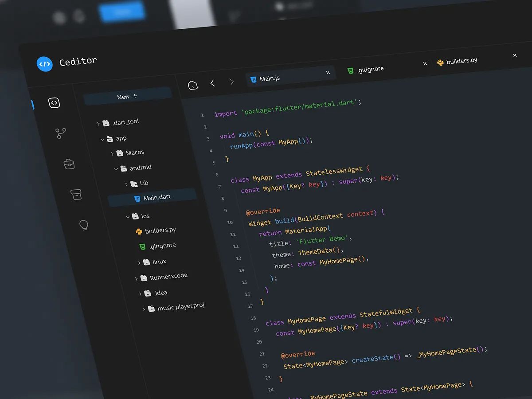Viewport: 532px width, 399px height.
Task: Click the New + button
Action: tap(126, 96)
